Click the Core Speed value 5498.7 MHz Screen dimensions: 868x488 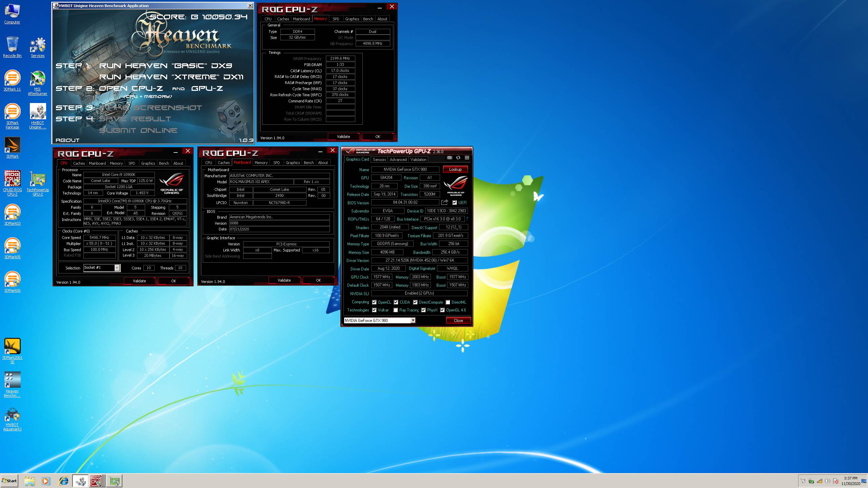pyautogui.click(x=99, y=238)
